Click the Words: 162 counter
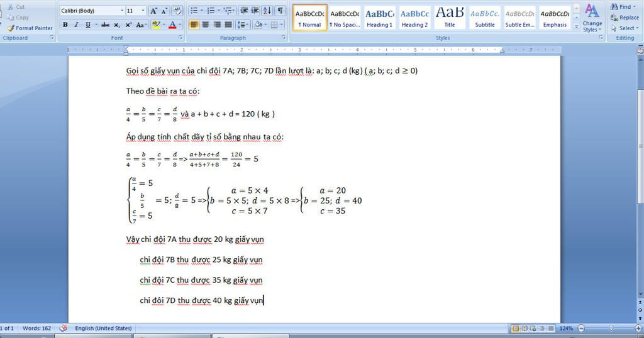 click(36, 328)
